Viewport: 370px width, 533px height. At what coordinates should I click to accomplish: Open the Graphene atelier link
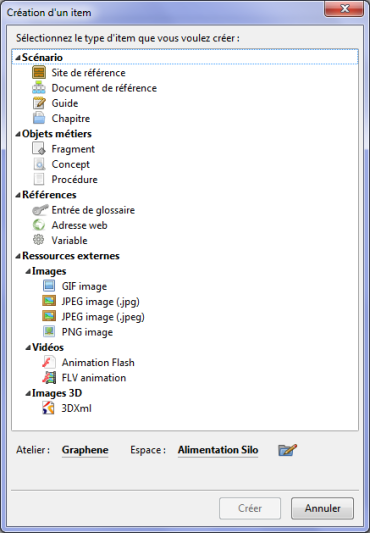85,450
